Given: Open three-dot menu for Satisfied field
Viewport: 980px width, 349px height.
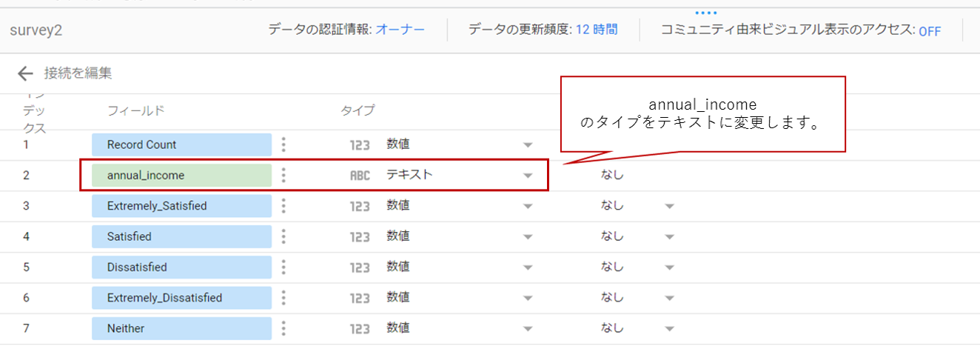Looking at the screenshot, I should click(x=283, y=237).
